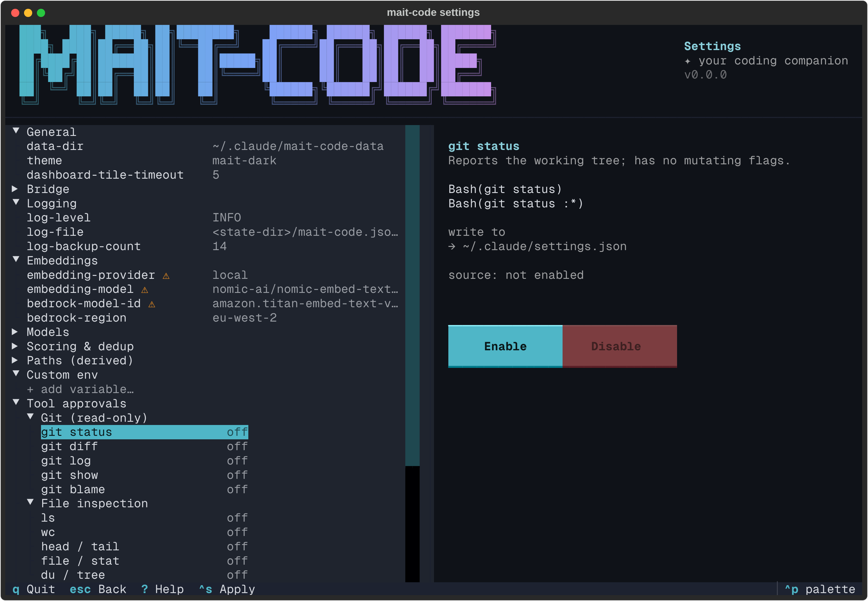The height and width of the screenshot is (601, 868).
Task: Toggle the git blame approval
Action: 145,489
